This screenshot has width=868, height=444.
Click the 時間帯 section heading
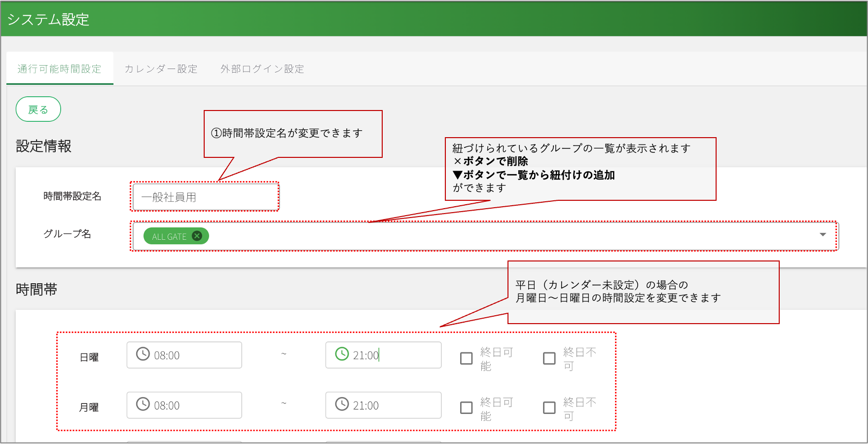(36, 289)
